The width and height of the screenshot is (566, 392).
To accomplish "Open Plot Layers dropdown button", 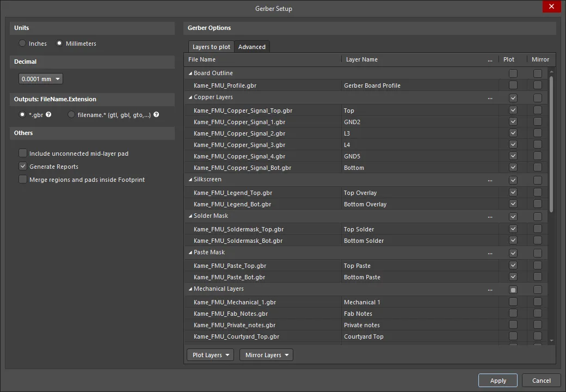I will (211, 355).
